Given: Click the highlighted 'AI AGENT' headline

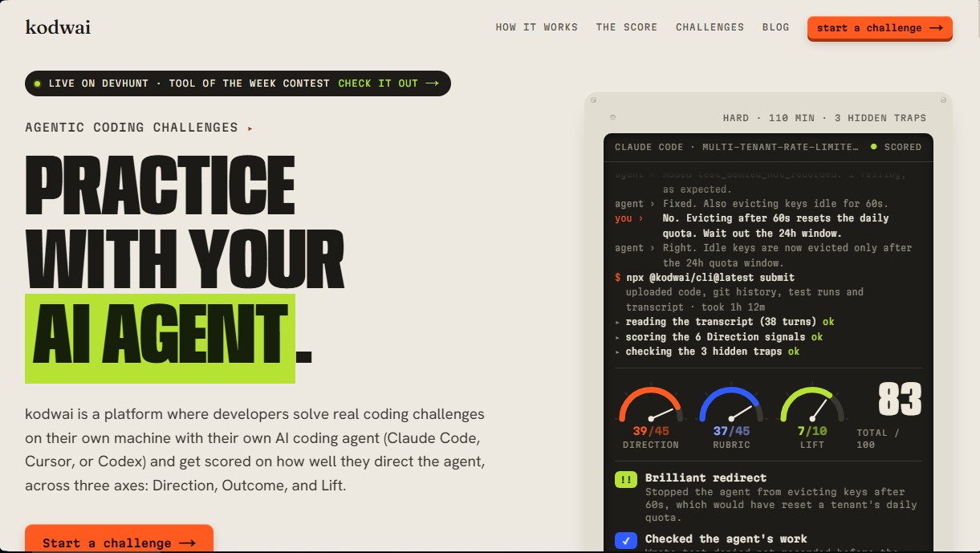Looking at the screenshot, I should 160,338.
